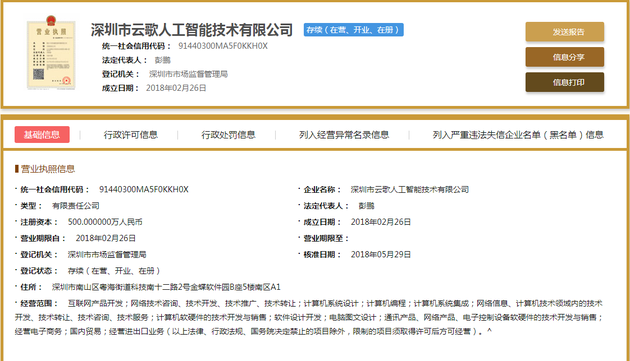
Task: Click the 类型 value 有限责任公司
Action: pyautogui.click(x=76, y=206)
